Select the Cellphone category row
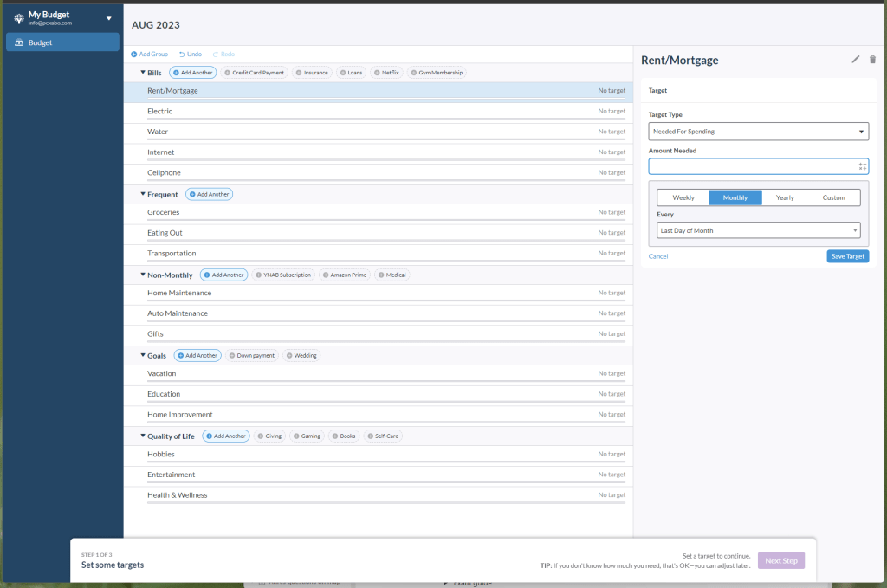Screen dimensions: 887x588 pyautogui.click(x=379, y=174)
